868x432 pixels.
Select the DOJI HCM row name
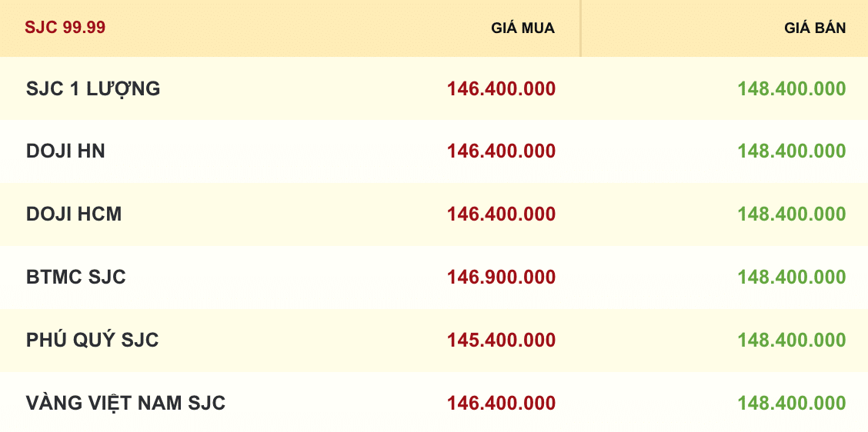point(74,214)
